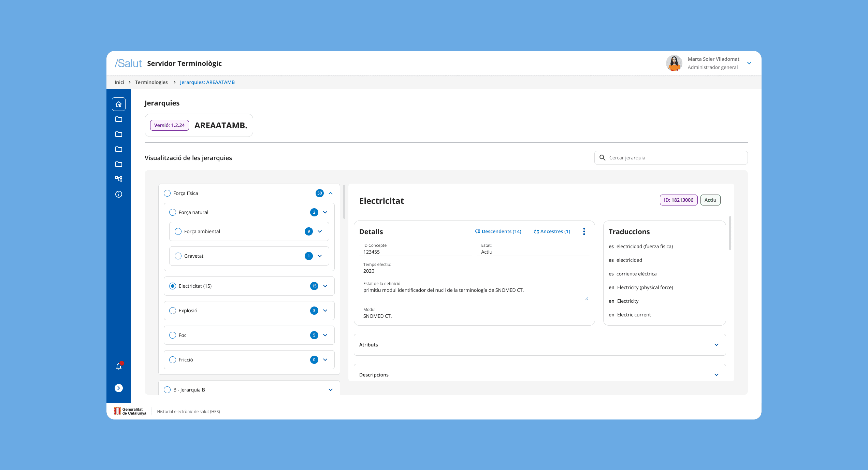Viewport: 868px width, 470px height.
Task: Expand the Atributs section
Action: (x=716, y=345)
